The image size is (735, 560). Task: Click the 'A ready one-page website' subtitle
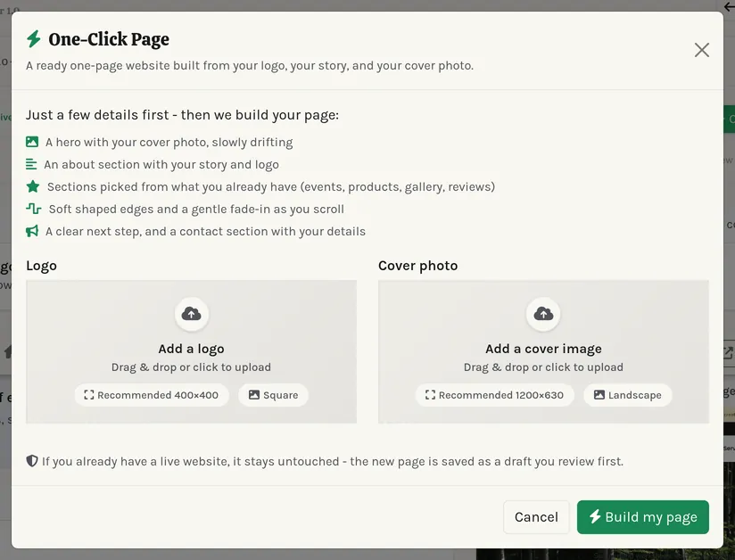(250, 65)
